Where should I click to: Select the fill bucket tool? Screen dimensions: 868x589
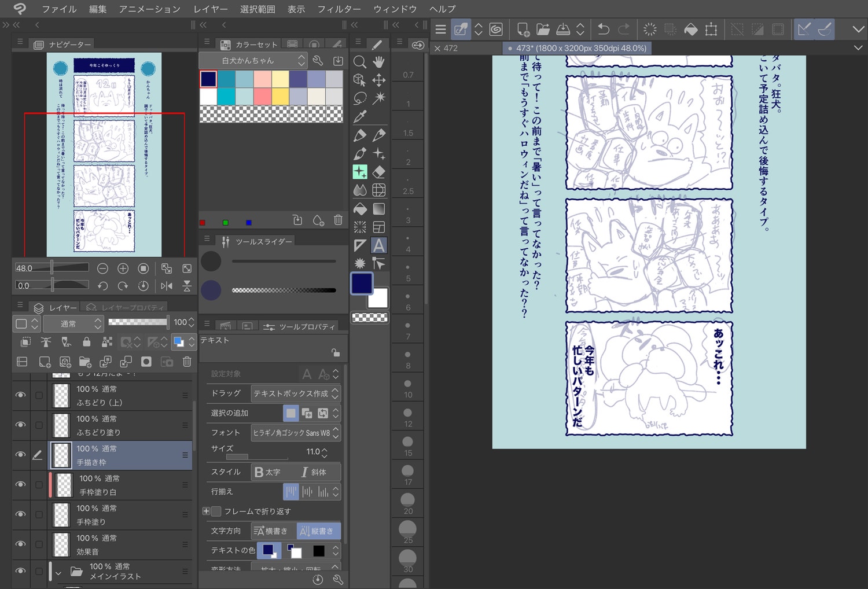point(360,209)
